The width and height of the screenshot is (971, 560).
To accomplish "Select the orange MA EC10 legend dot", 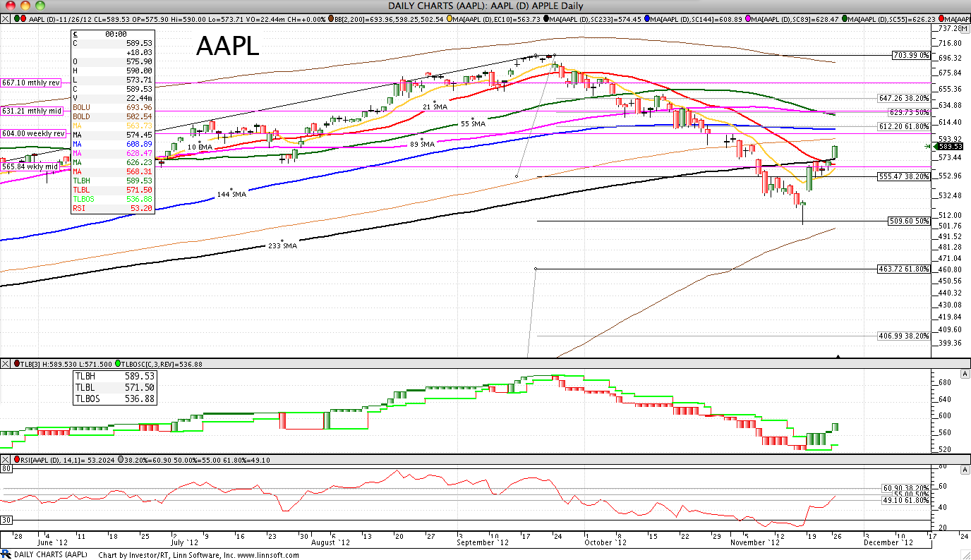I will tap(450, 19).
